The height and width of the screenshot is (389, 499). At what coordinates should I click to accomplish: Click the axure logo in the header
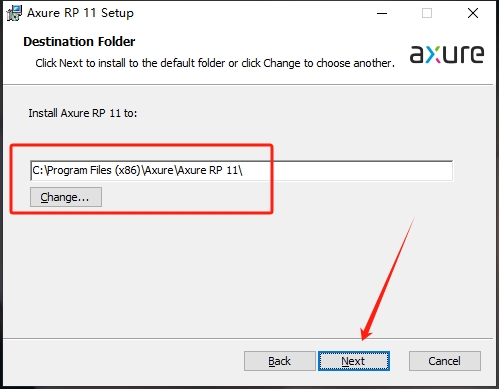coord(447,54)
